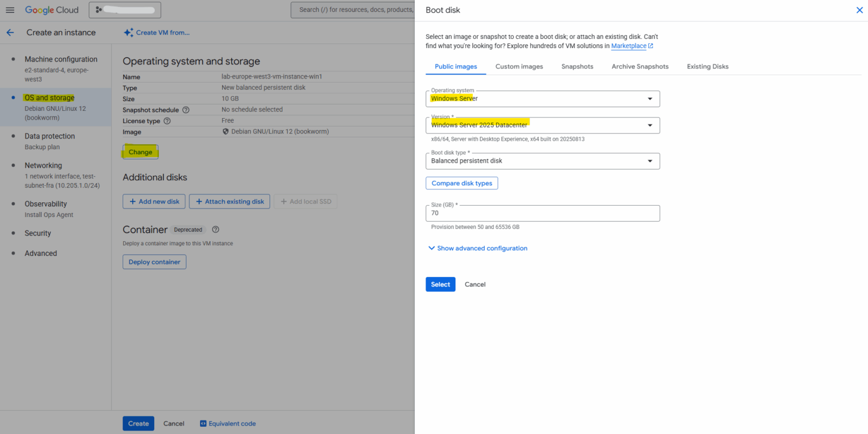Expand Show advanced configuration
The image size is (868, 434).
[x=478, y=248]
